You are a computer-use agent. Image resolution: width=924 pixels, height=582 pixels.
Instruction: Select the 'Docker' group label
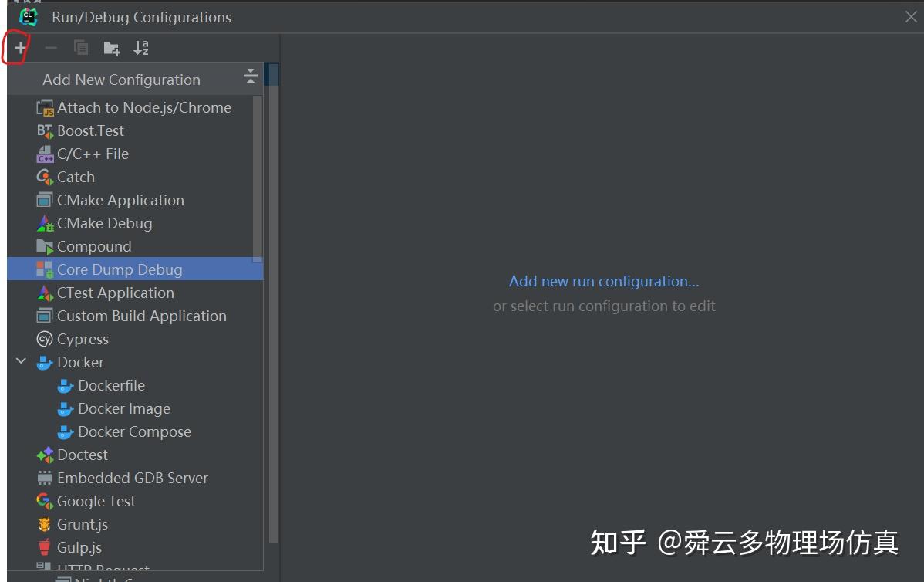coord(81,362)
